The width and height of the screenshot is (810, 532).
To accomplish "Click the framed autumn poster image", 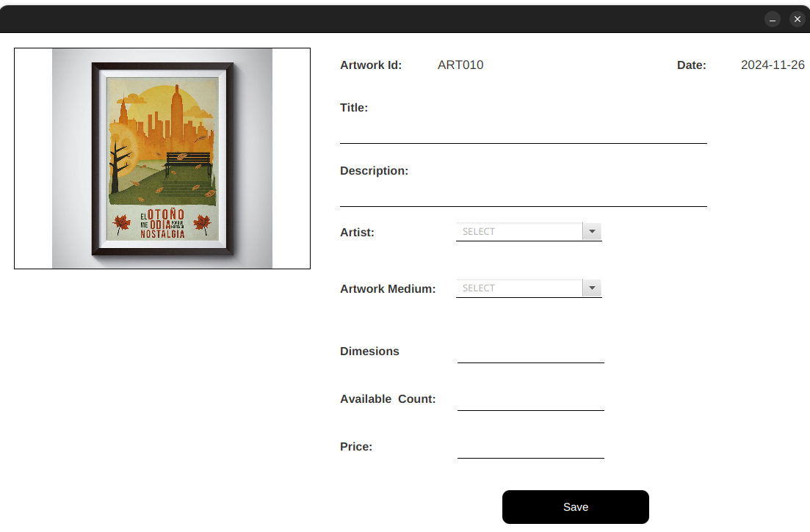I will coord(162,158).
